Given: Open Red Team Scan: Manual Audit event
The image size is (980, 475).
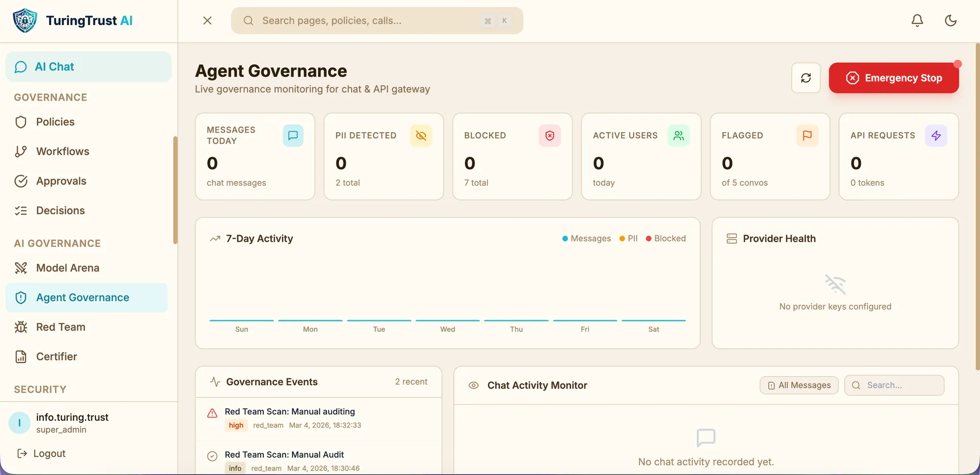Looking at the screenshot, I should click(x=318, y=458).
